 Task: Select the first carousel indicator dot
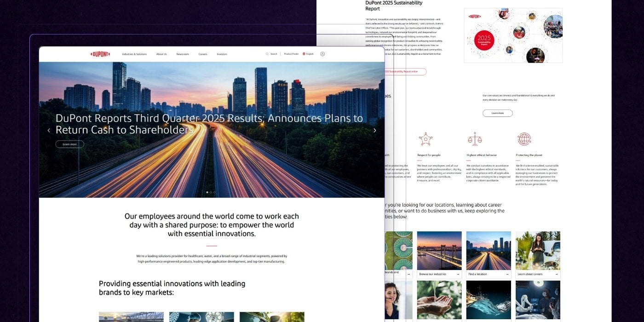click(207, 192)
